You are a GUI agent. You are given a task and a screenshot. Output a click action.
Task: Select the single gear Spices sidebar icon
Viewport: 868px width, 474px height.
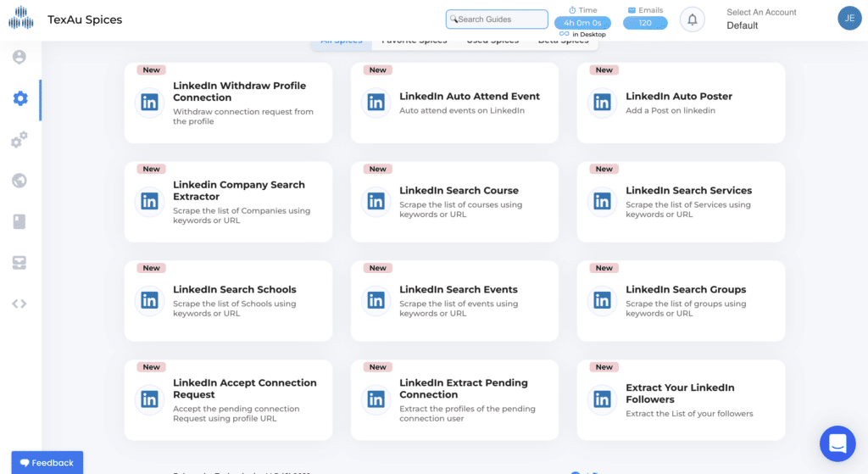[20, 98]
